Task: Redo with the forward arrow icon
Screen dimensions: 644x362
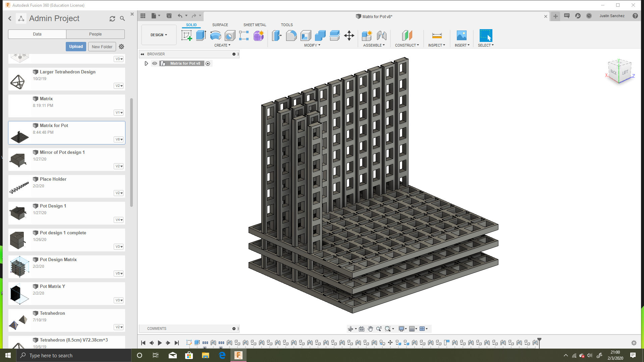Action: tap(194, 16)
